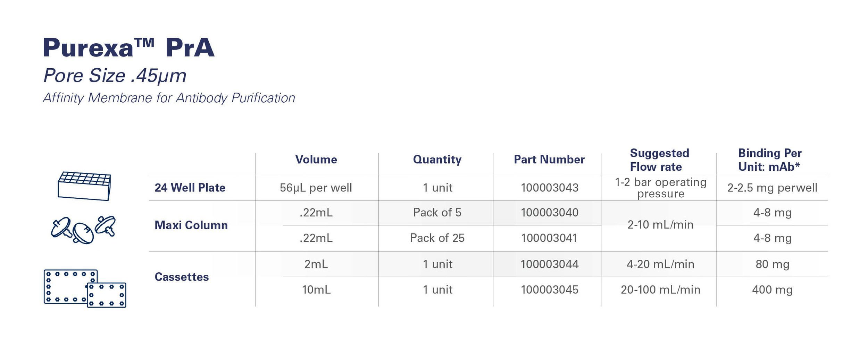
Task: Click part number 100003040
Action: pos(550,212)
